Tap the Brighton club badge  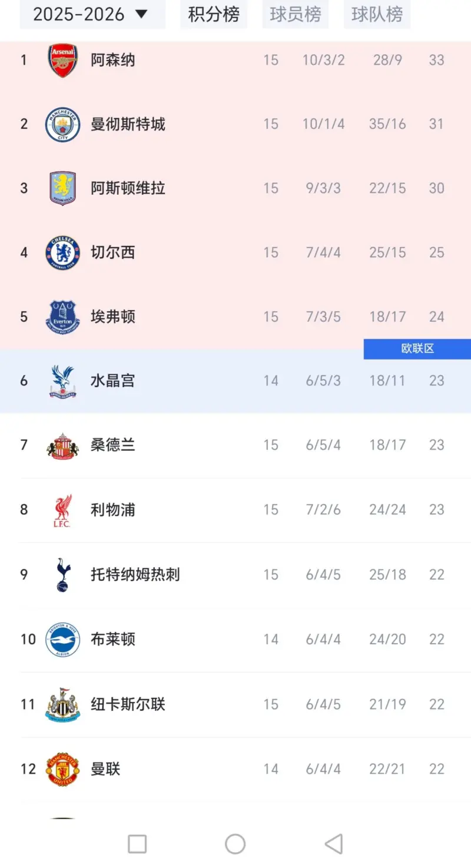point(63,639)
